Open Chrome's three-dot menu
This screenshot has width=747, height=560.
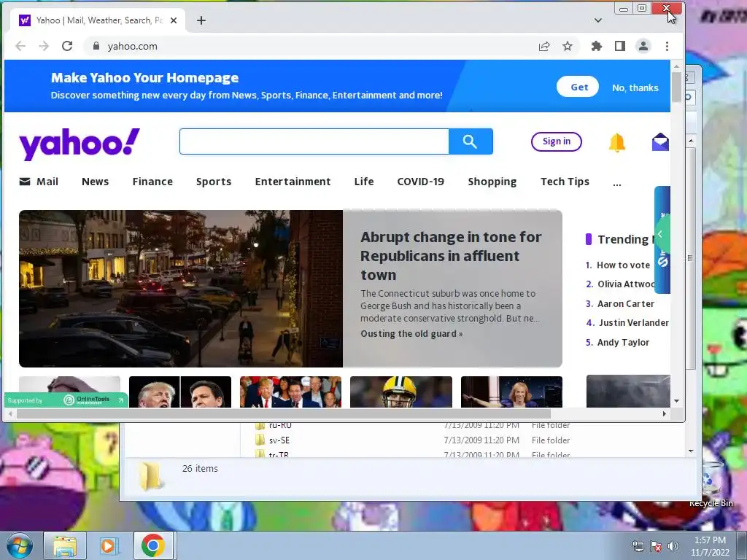(x=667, y=46)
